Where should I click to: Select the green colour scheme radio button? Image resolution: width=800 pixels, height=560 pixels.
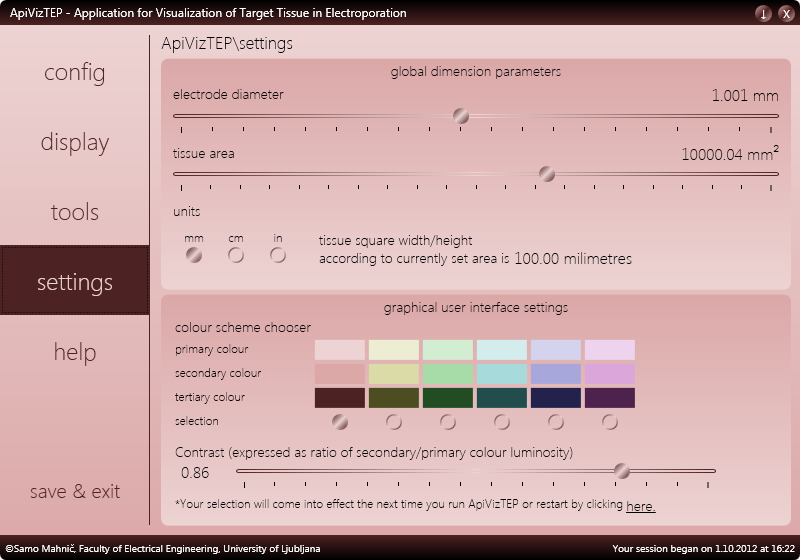click(x=447, y=422)
